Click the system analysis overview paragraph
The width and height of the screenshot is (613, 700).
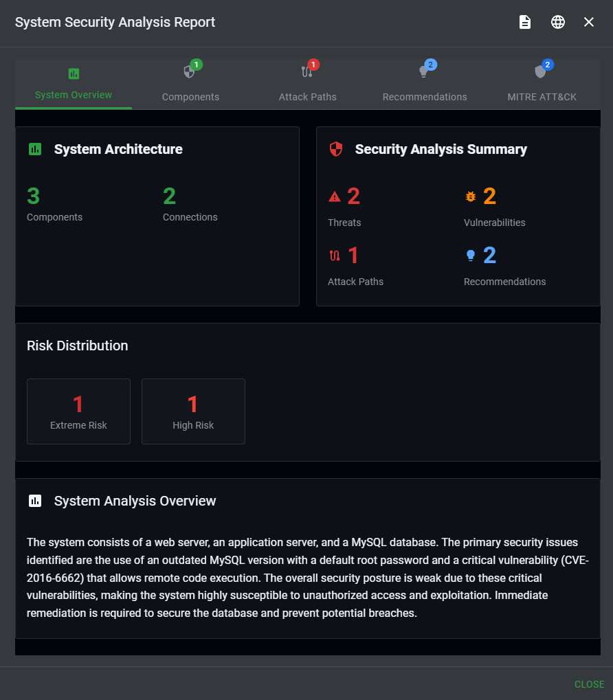(308, 578)
